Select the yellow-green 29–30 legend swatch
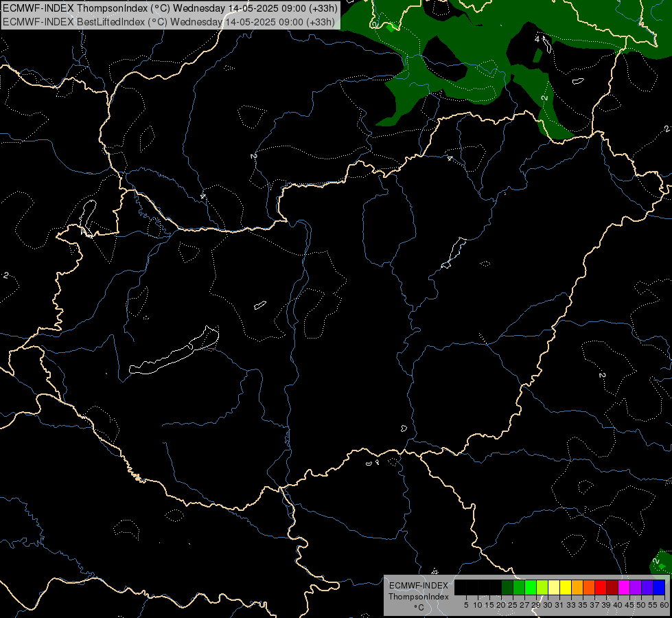 tap(542, 587)
